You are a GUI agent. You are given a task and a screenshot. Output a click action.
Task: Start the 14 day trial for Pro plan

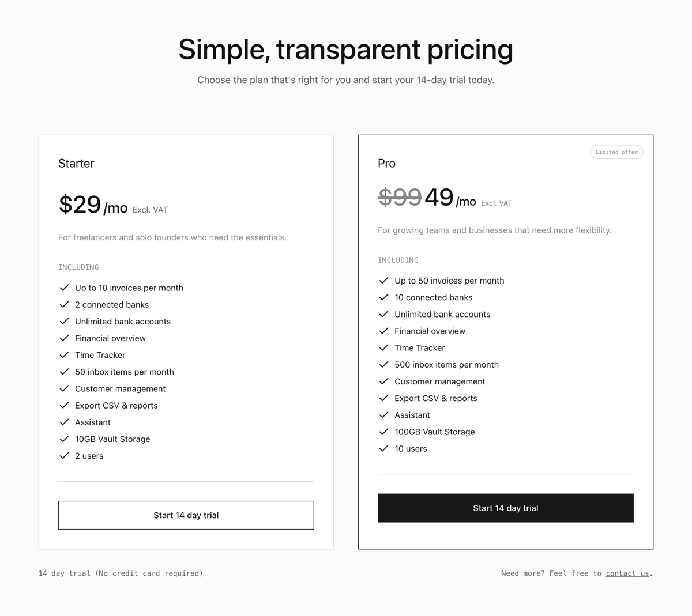tap(505, 508)
